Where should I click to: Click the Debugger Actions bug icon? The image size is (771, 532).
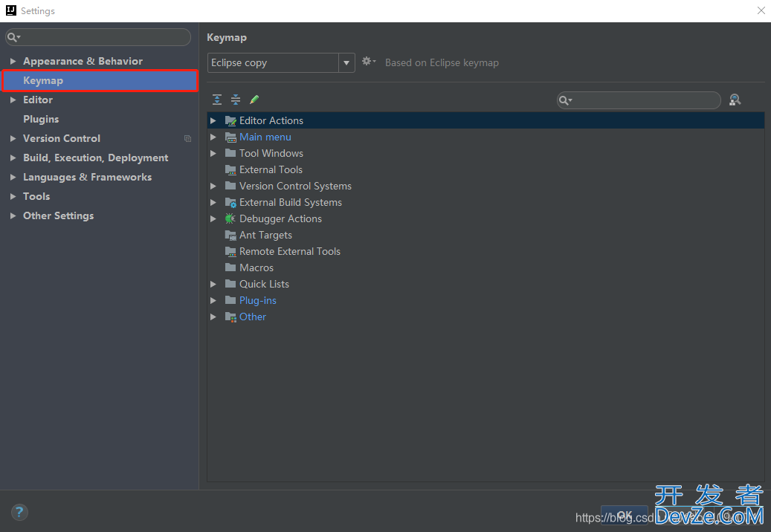[230, 218]
